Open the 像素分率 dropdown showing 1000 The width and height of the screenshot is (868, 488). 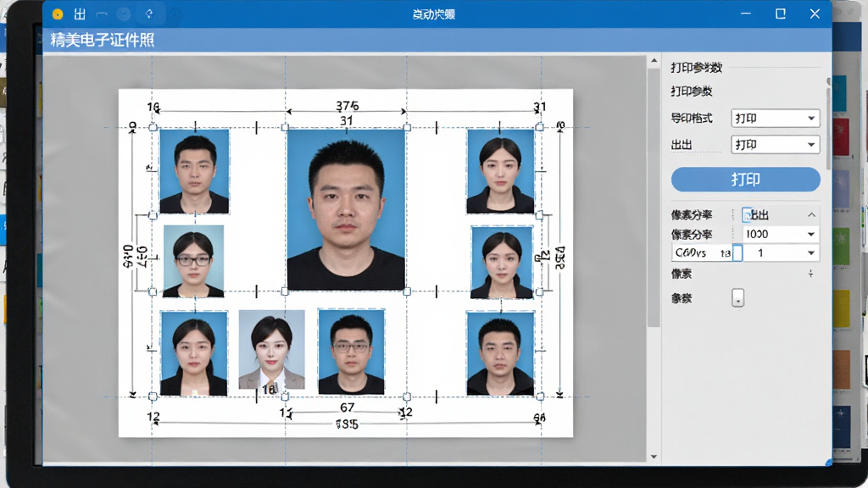coord(780,235)
